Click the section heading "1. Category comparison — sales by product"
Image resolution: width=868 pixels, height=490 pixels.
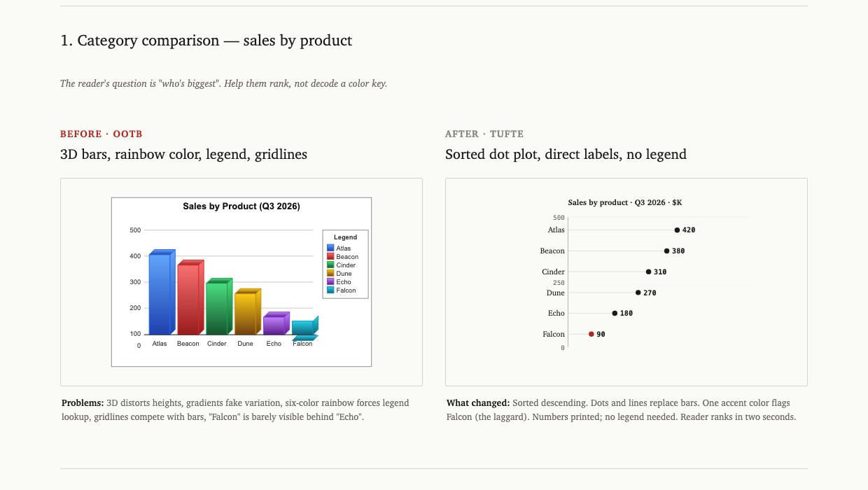click(206, 41)
